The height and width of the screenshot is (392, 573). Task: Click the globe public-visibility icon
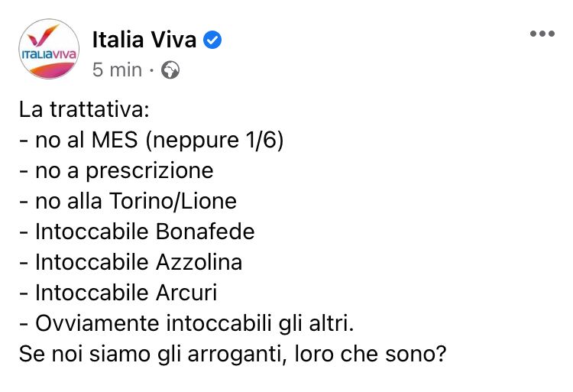170,70
